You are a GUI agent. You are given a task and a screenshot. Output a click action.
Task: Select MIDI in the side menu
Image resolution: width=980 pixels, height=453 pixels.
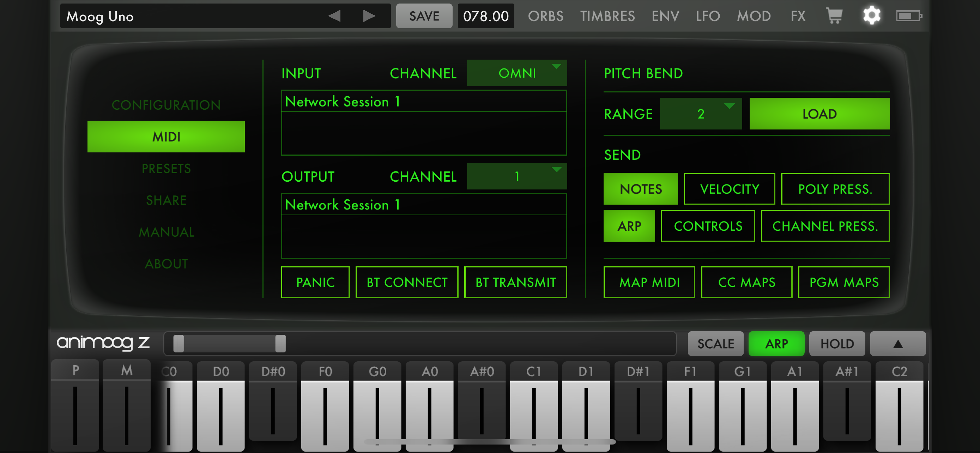point(166,137)
